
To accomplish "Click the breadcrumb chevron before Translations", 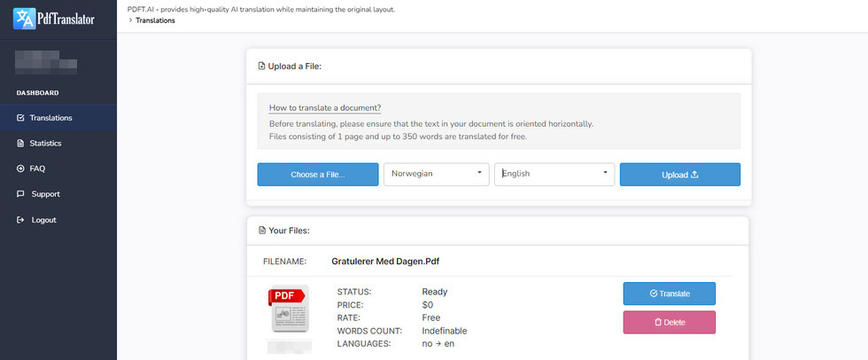I will [x=130, y=20].
